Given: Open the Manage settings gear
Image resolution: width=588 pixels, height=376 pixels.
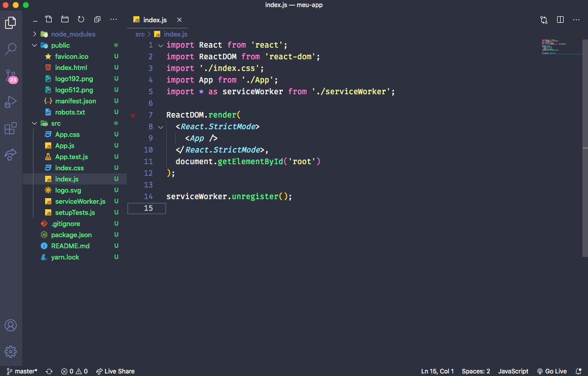Looking at the screenshot, I should [11, 352].
